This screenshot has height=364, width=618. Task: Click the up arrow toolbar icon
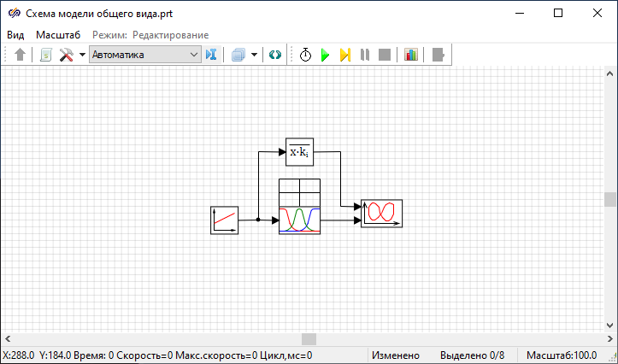[x=21, y=55]
